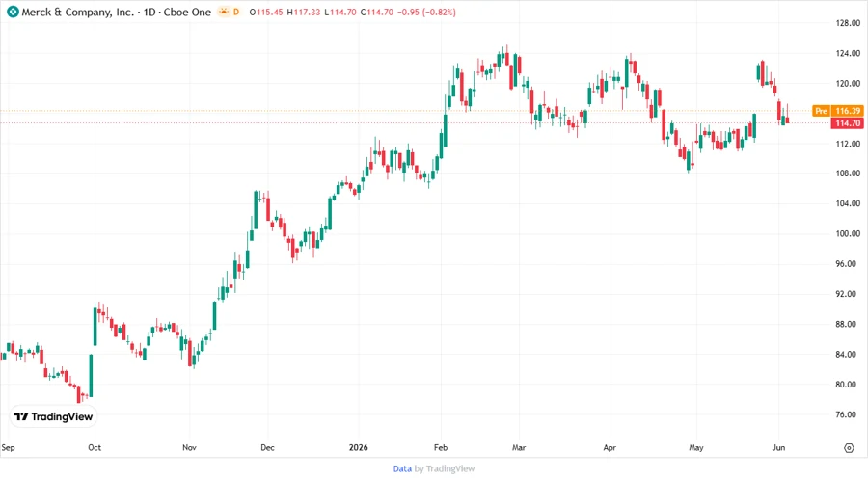Click the 'by TradingView' footer text
The image size is (868, 480).
(x=445, y=469)
